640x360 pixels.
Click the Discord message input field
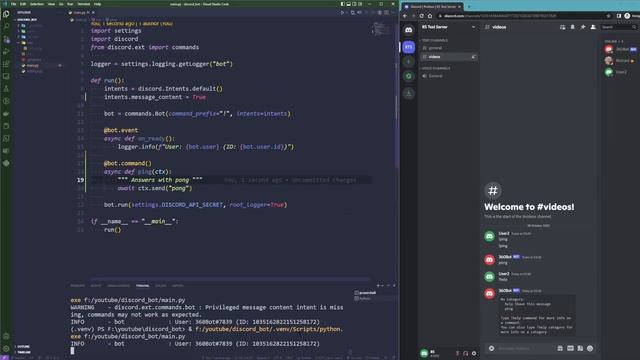(x=525, y=348)
